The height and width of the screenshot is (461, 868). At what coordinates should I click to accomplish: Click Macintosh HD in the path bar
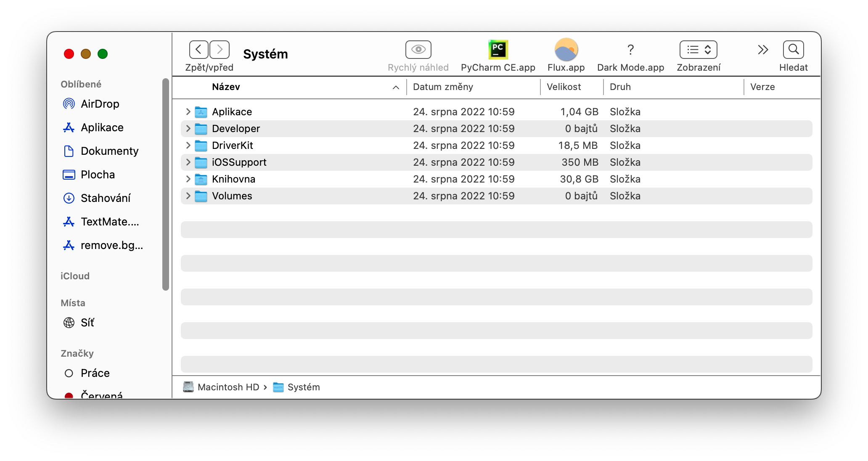(x=228, y=387)
